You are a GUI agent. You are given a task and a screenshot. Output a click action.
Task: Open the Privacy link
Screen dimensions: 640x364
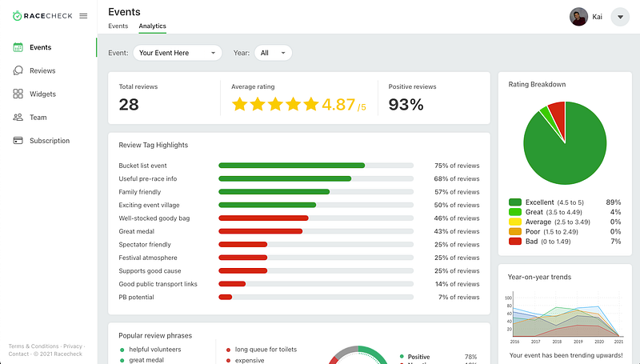[x=73, y=346]
